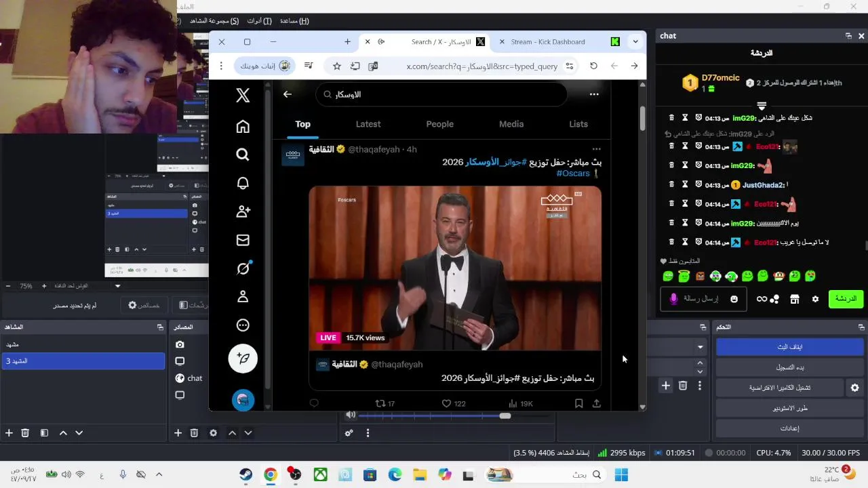The image size is (868, 488).
Task: Go back with the X search arrow
Action: [288, 94]
